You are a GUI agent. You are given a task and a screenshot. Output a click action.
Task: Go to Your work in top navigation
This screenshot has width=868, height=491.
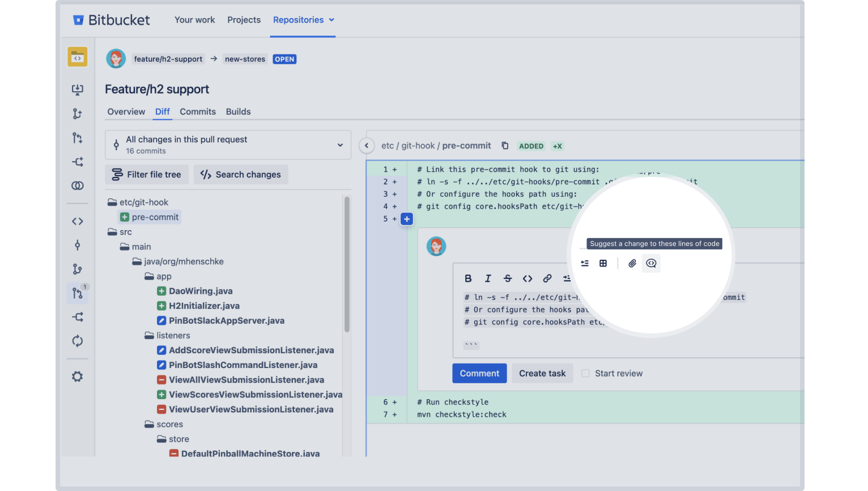click(194, 20)
